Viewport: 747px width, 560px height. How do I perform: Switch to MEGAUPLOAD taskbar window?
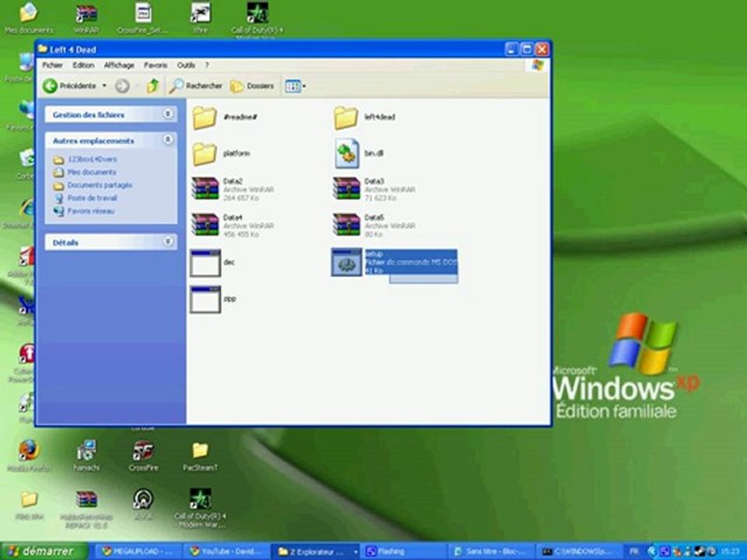[x=139, y=551]
